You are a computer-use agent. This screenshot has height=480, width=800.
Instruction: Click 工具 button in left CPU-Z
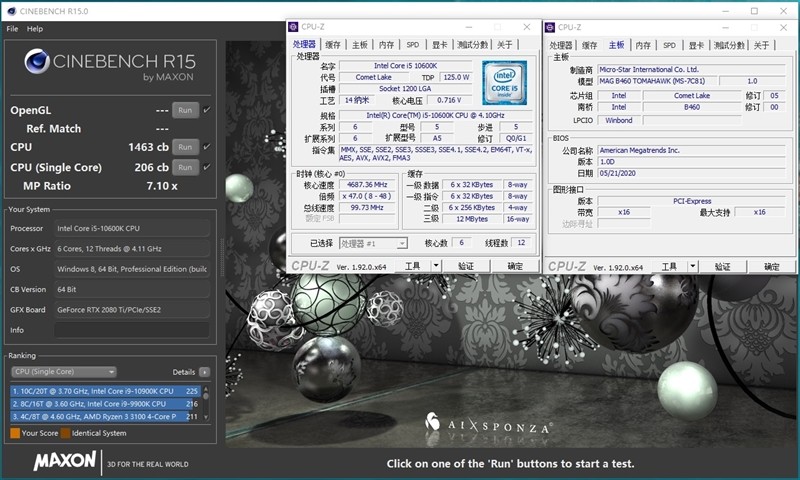(413, 266)
